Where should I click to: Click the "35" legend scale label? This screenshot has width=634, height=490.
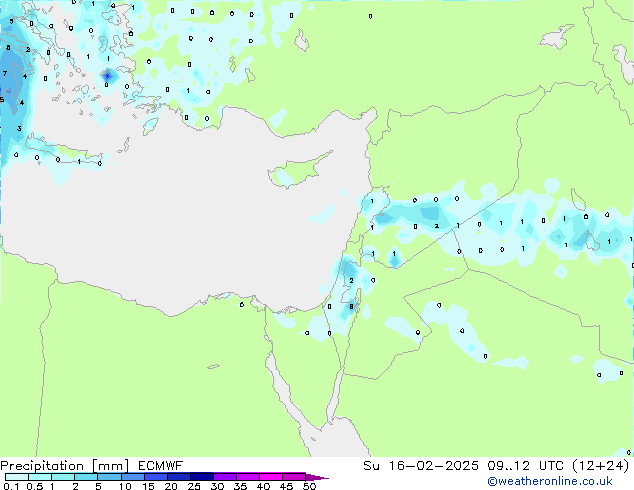tap(240, 486)
